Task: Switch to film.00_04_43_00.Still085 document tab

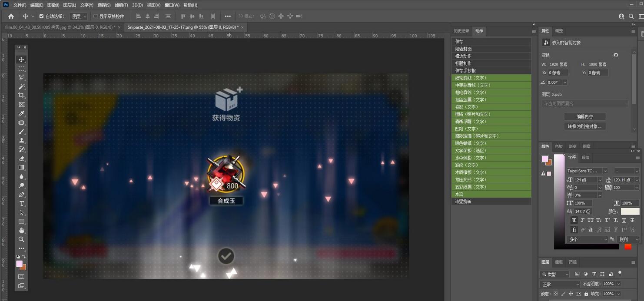Action: click(x=60, y=27)
